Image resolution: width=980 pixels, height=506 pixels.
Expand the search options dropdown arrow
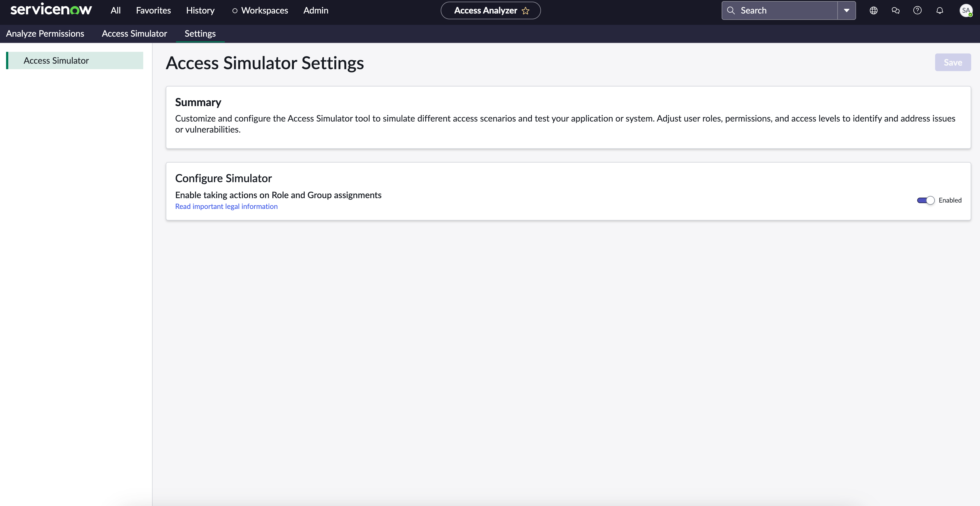846,10
